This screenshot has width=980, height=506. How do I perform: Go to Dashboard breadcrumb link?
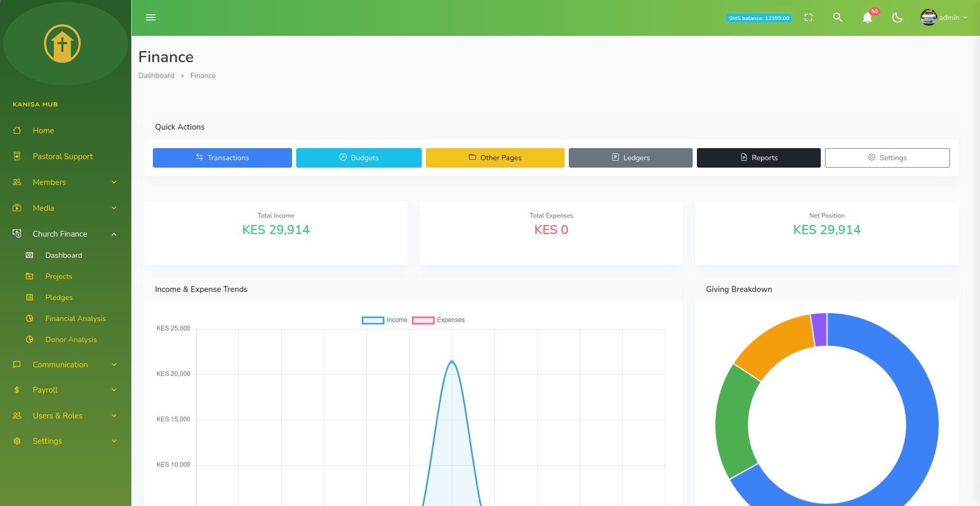pyautogui.click(x=156, y=75)
